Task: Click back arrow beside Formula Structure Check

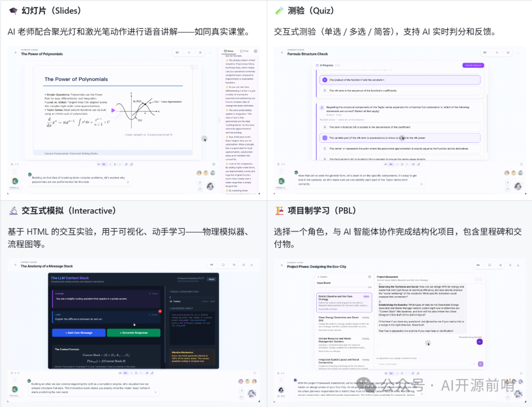Action: pos(282,53)
